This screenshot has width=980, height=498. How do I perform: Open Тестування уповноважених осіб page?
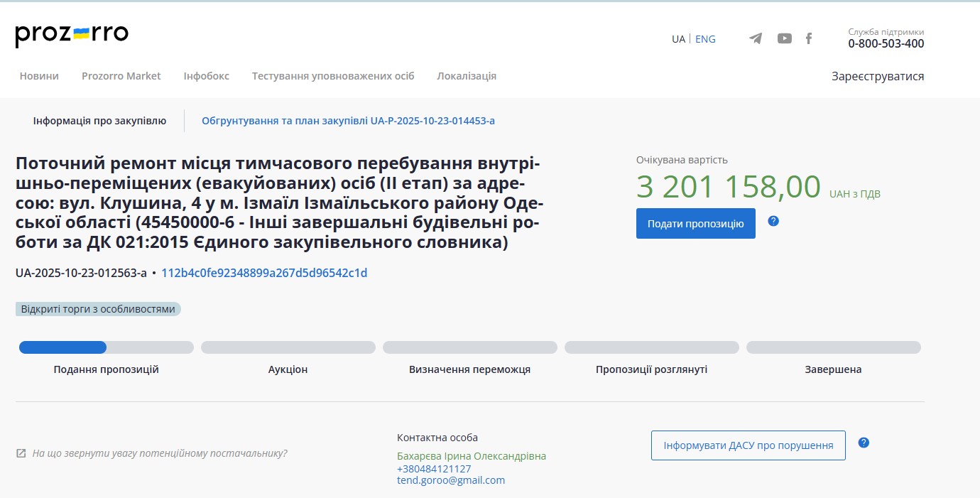click(x=332, y=76)
